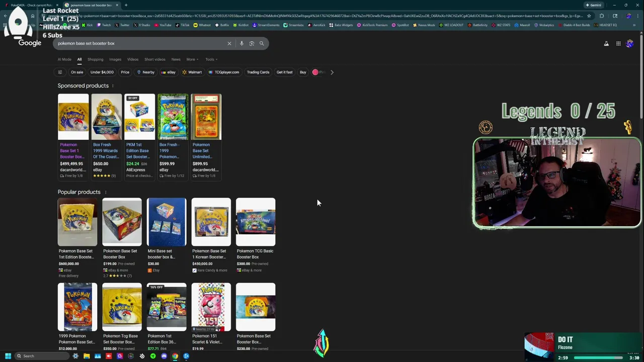This screenshot has width=644, height=362.
Task: Expand the Tools dropdown
Action: point(211,59)
